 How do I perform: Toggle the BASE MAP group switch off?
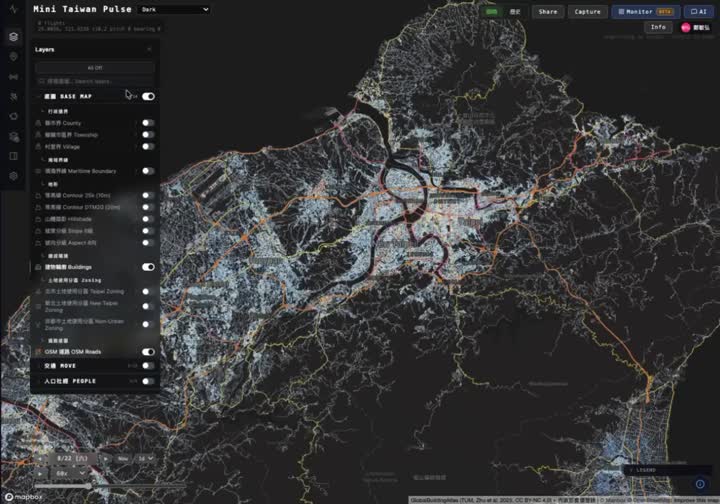[148, 96]
